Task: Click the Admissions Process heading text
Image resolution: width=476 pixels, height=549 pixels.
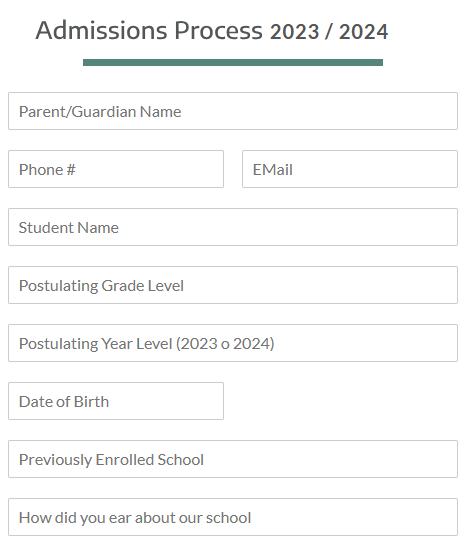Action: point(149,30)
